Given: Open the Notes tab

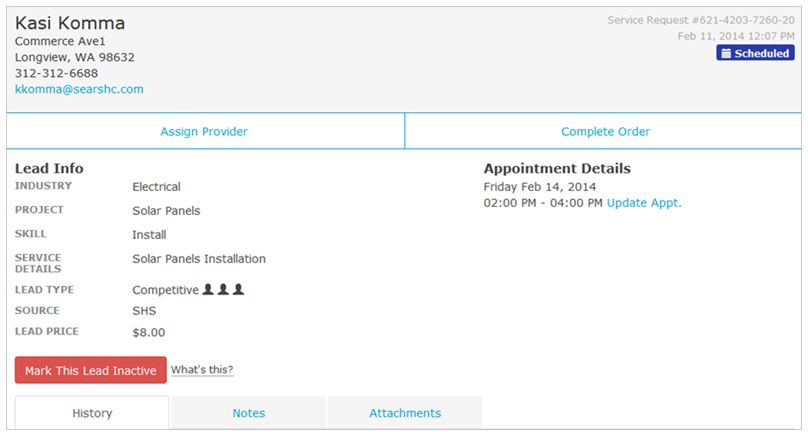Looking at the screenshot, I should 248,413.
